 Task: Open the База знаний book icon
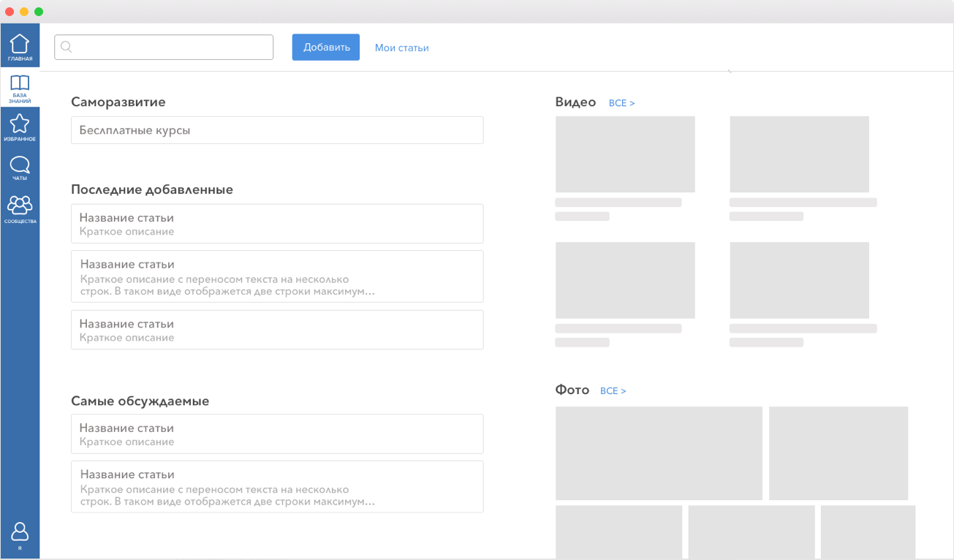click(x=20, y=83)
